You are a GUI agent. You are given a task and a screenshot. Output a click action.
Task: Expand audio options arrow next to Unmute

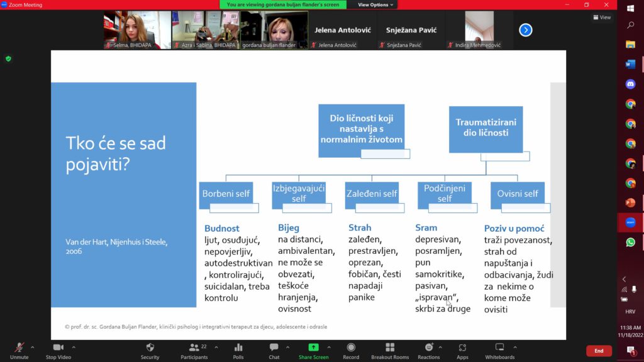tap(33, 347)
